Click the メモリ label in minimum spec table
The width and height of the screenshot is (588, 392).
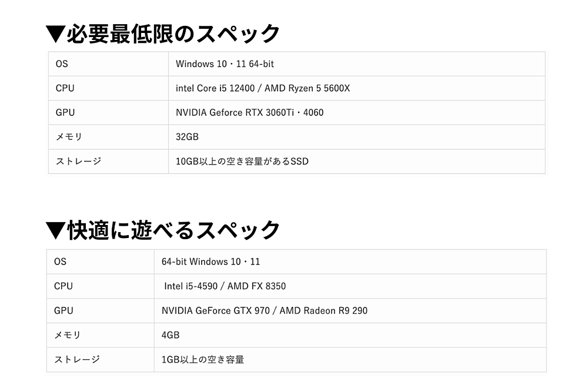click(x=68, y=137)
